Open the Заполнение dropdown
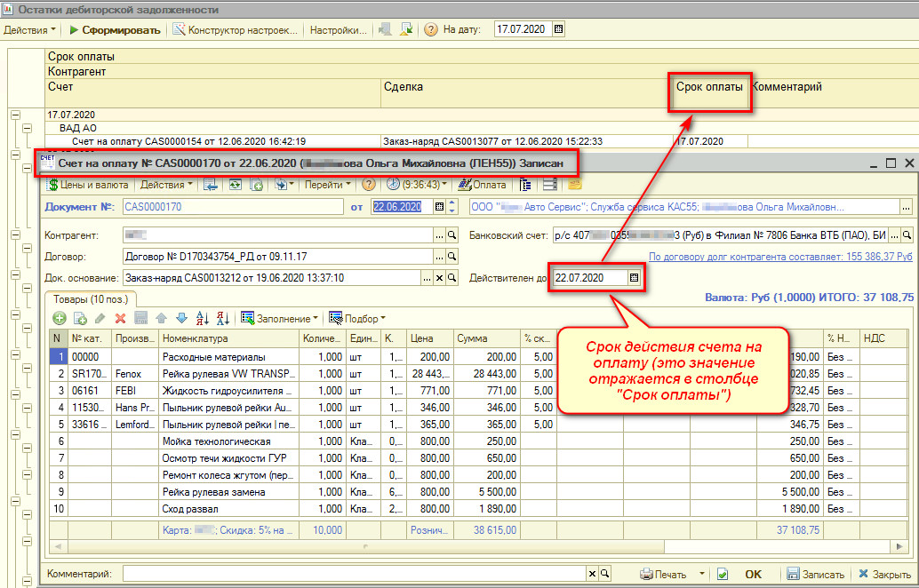The image size is (919, 588). point(280,319)
